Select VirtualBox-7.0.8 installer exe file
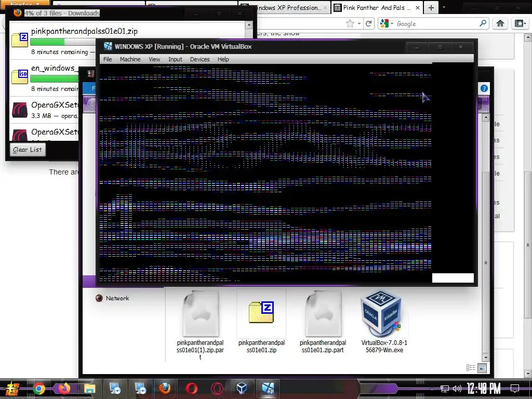The image size is (532, 399). 384,322
